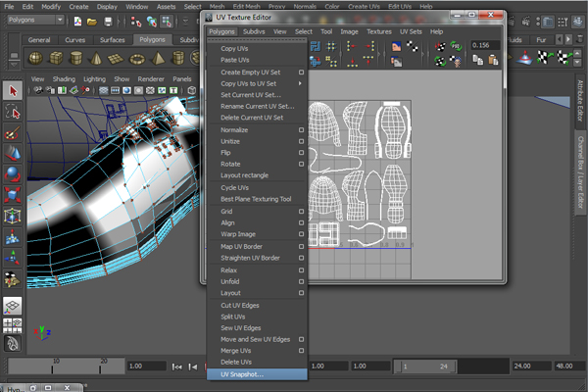Create a polygon pyramid from shelf
This screenshot has width=588, height=392.
click(x=158, y=58)
